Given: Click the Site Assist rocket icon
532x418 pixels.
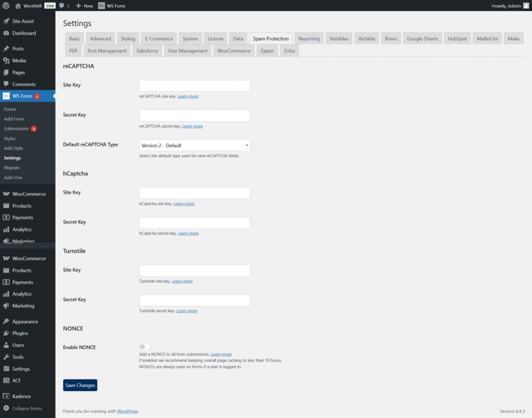Looking at the screenshot, I should click(6, 21).
